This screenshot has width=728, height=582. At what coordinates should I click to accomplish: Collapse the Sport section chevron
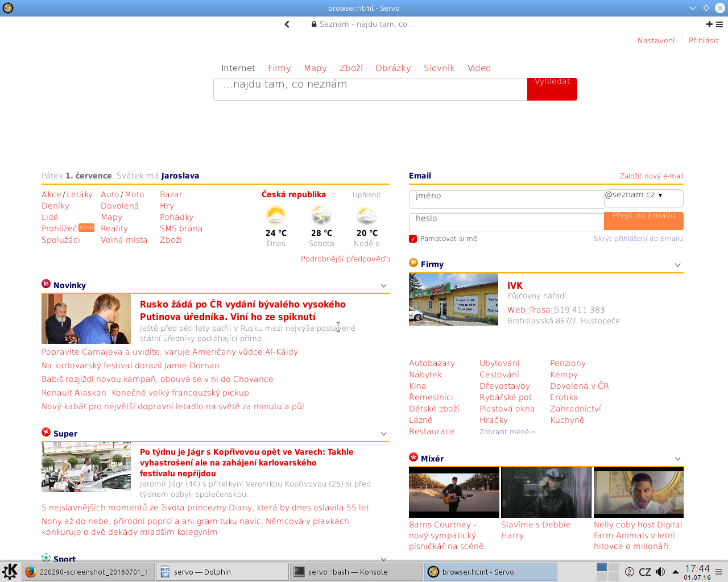coord(383,559)
